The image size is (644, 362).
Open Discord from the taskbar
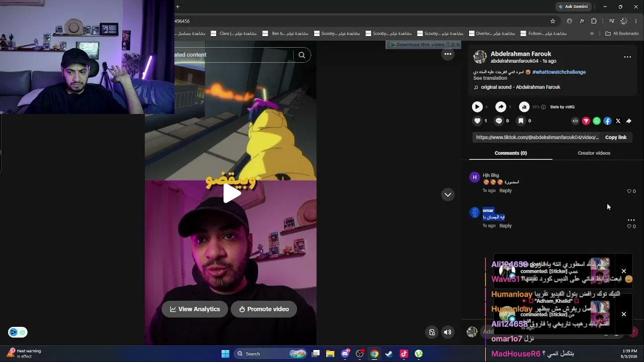pos(345,353)
